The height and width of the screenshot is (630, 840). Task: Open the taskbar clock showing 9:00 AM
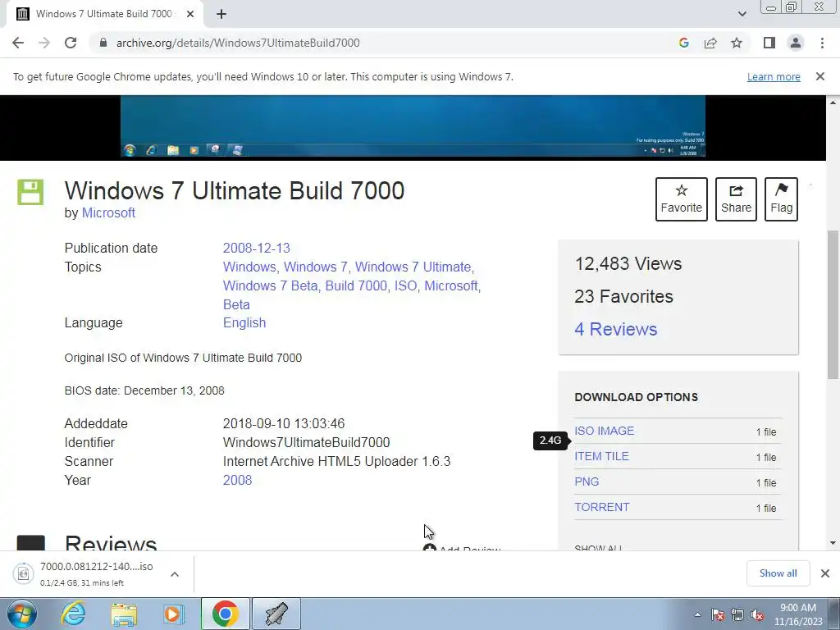(x=798, y=614)
